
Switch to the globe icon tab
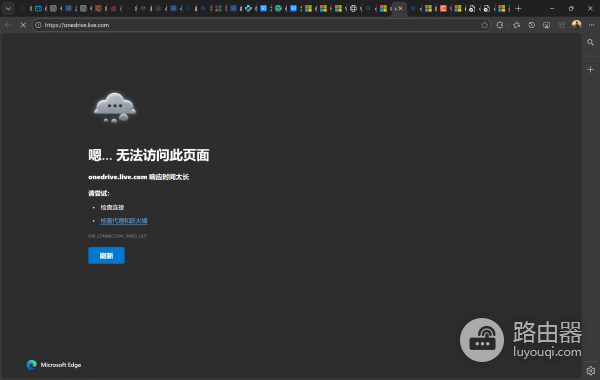[353, 8]
